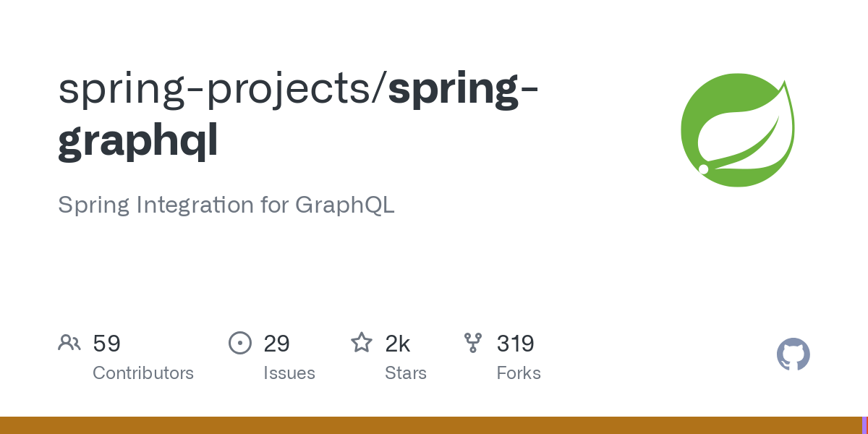Open the Issues label
The image size is (868, 434).
click(x=289, y=373)
